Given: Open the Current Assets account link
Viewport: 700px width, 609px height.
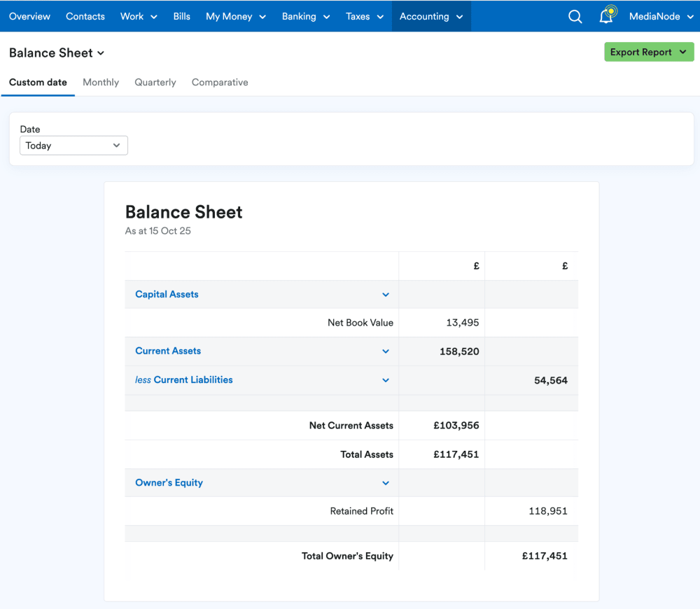Looking at the screenshot, I should 168,351.
